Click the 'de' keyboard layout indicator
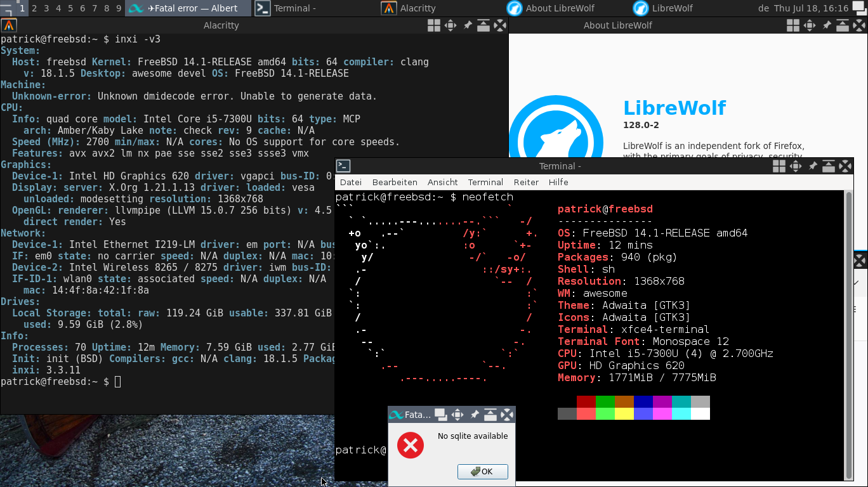 pos(763,8)
